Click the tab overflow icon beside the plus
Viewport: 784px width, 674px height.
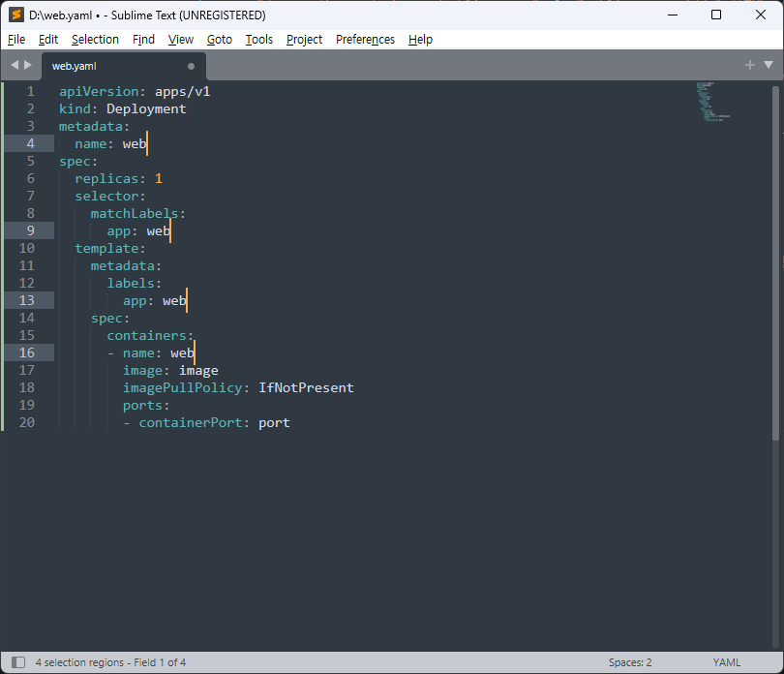click(x=768, y=65)
